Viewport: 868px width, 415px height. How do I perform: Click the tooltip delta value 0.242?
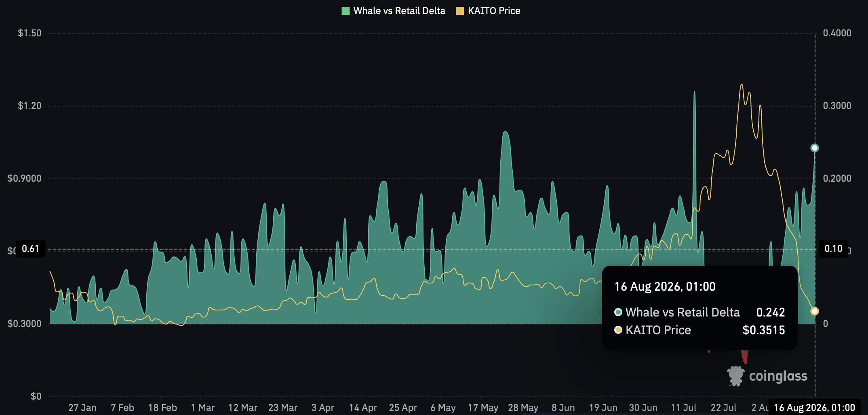[x=771, y=312]
